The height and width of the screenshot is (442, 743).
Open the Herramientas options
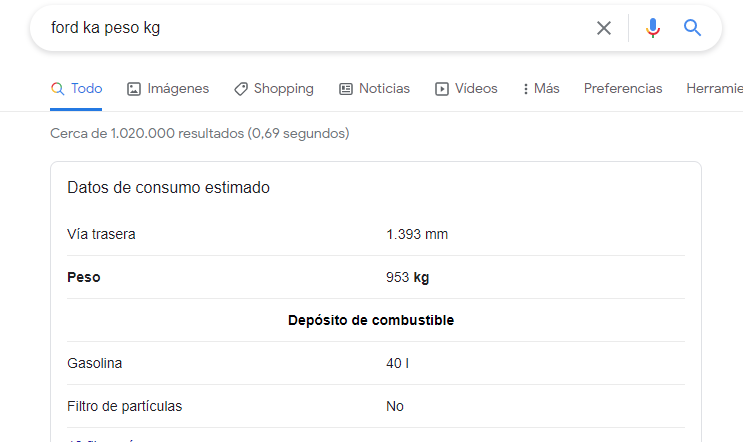click(714, 88)
